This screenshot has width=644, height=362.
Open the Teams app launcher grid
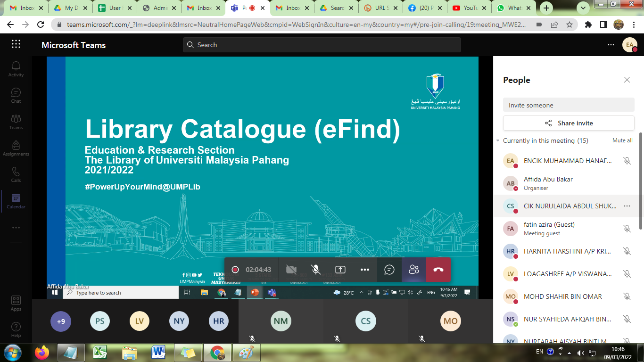coord(16,44)
